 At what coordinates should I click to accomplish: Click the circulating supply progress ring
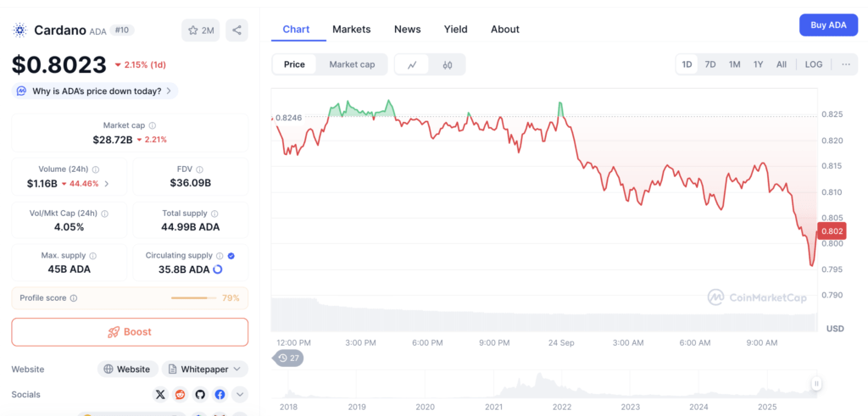(x=218, y=269)
